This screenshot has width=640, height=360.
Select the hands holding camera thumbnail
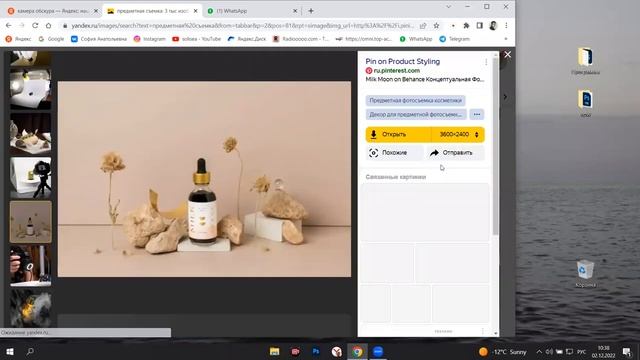pyautogui.click(x=31, y=266)
